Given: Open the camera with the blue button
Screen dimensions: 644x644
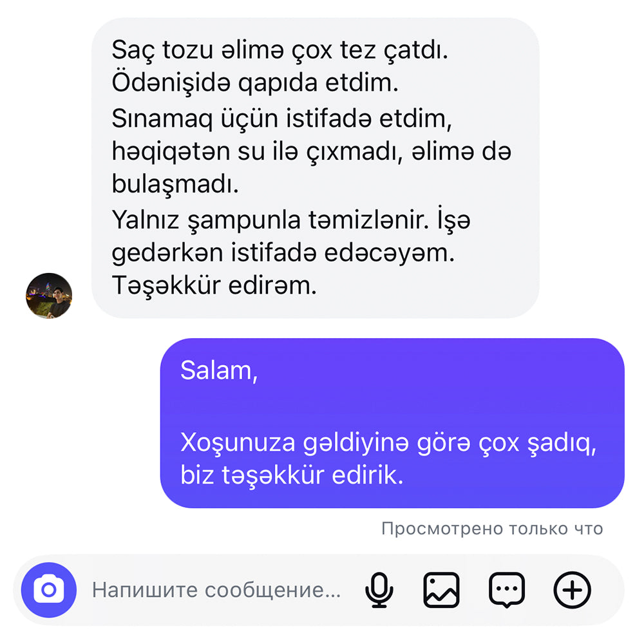Looking at the screenshot, I should coord(49,590).
